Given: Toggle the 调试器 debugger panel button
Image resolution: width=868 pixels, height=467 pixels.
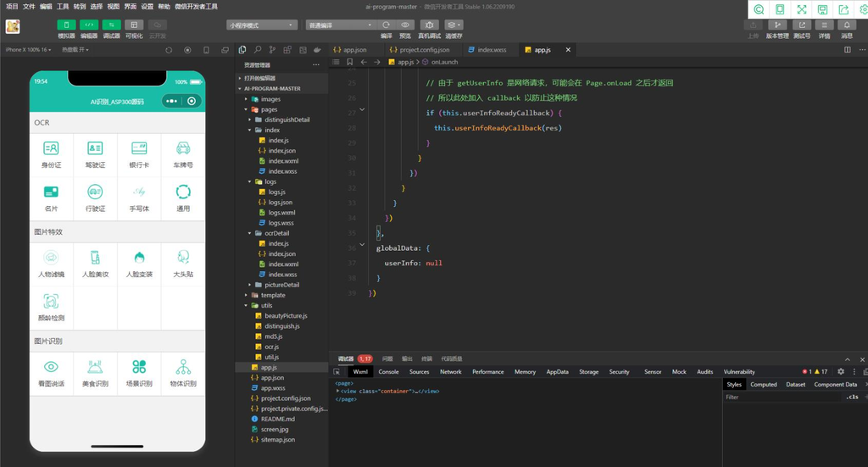Looking at the screenshot, I should [x=111, y=25].
